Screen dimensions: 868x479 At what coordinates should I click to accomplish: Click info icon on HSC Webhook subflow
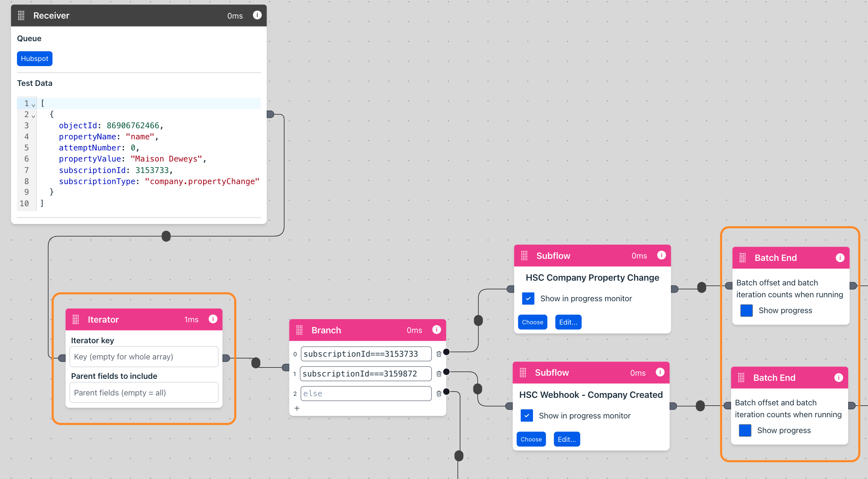(660, 372)
